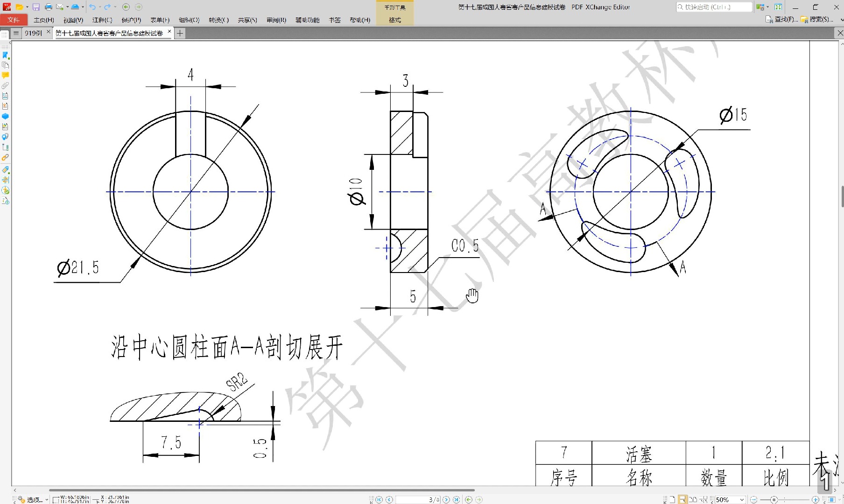Click the Print icon in the quick toolbar
Viewport: 844px width, 504px height.
[48, 7]
